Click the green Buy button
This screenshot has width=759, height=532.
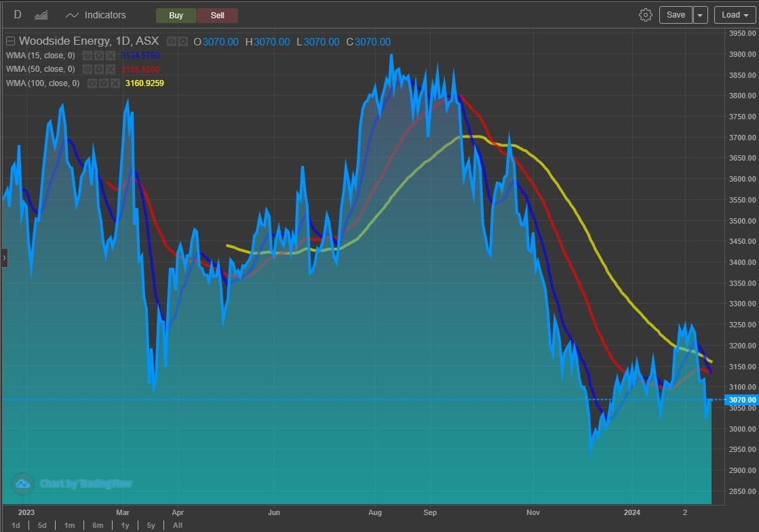pyautogui.click(x=176, y=16)
